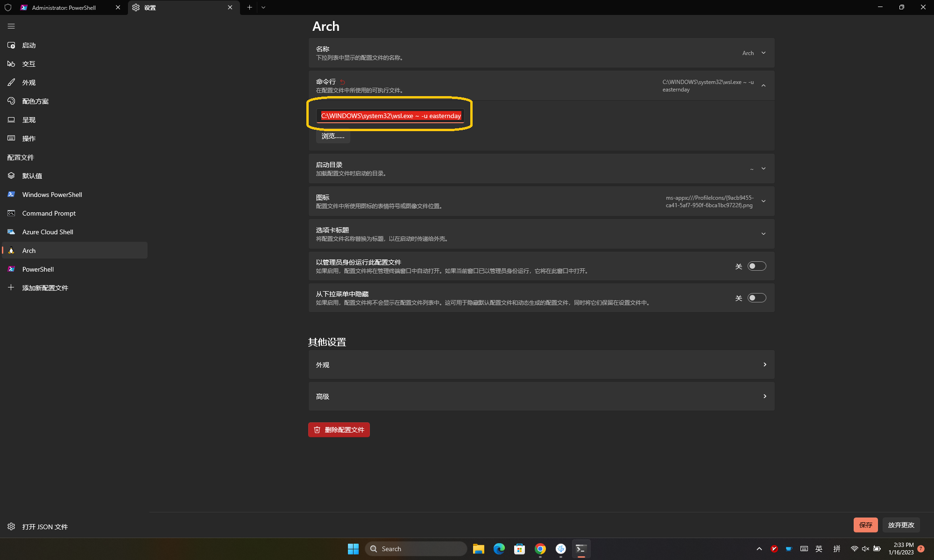Click the taskbar Search box

click(416, 549)
